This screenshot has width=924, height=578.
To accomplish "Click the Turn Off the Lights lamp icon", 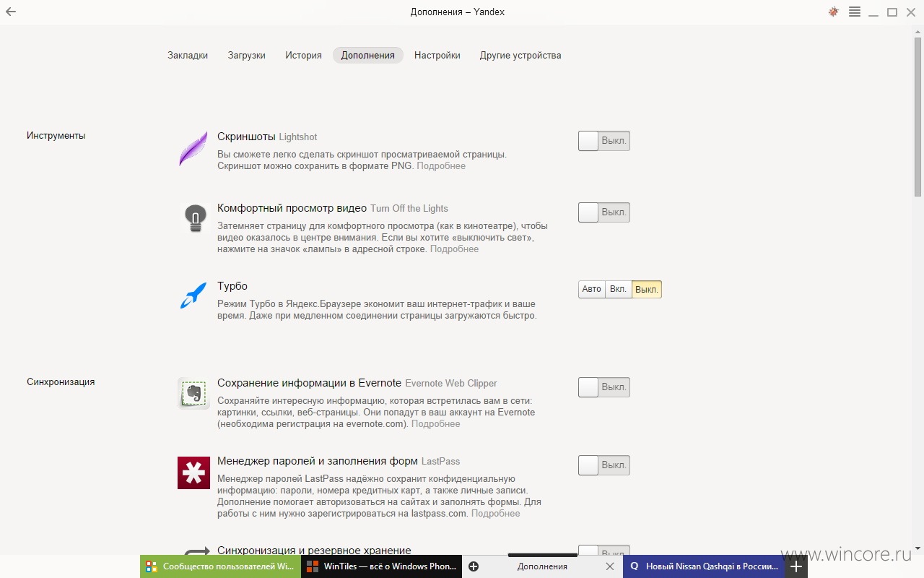I will point(194,217).
